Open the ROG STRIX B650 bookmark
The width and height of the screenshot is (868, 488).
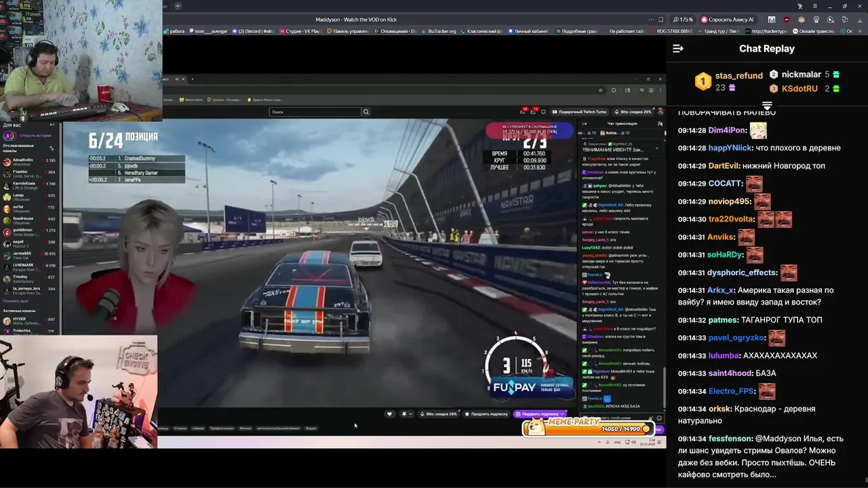[x=674, y=31]
